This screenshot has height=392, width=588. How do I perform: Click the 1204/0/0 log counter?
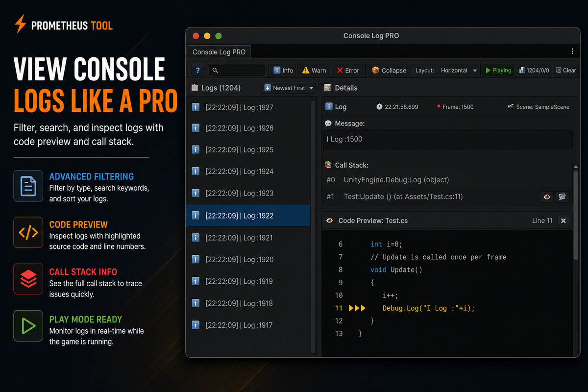[534, 71]
